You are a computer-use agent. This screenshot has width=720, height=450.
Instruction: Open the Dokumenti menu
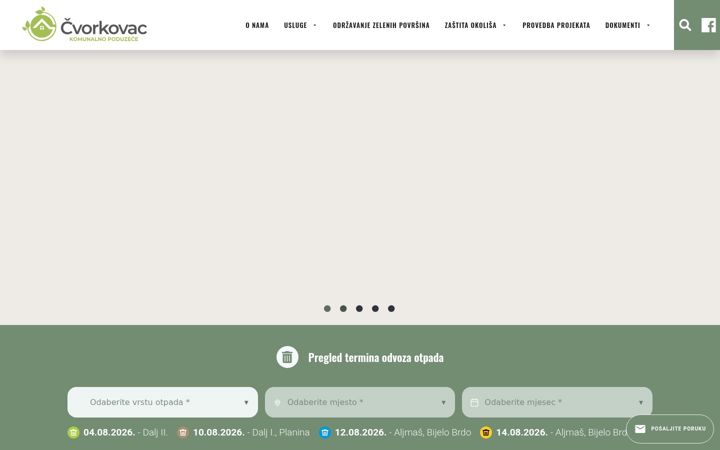pyautogui.click(x=622, y=25)
